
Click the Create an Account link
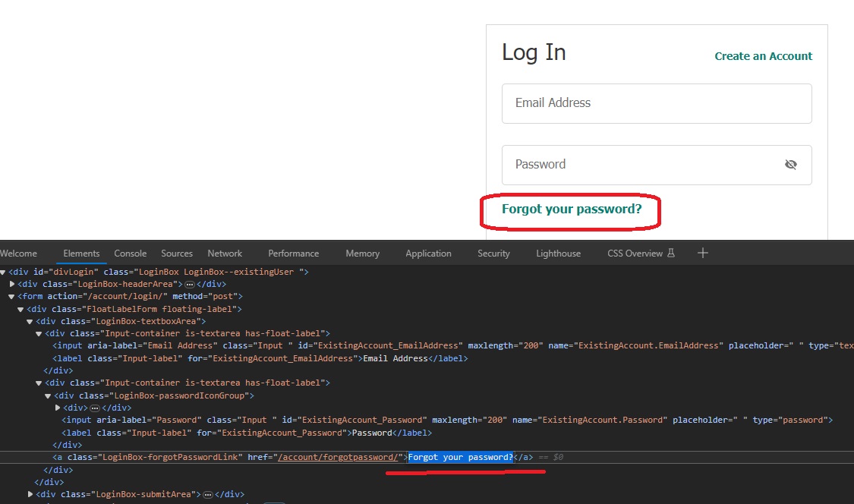point(763,55)
